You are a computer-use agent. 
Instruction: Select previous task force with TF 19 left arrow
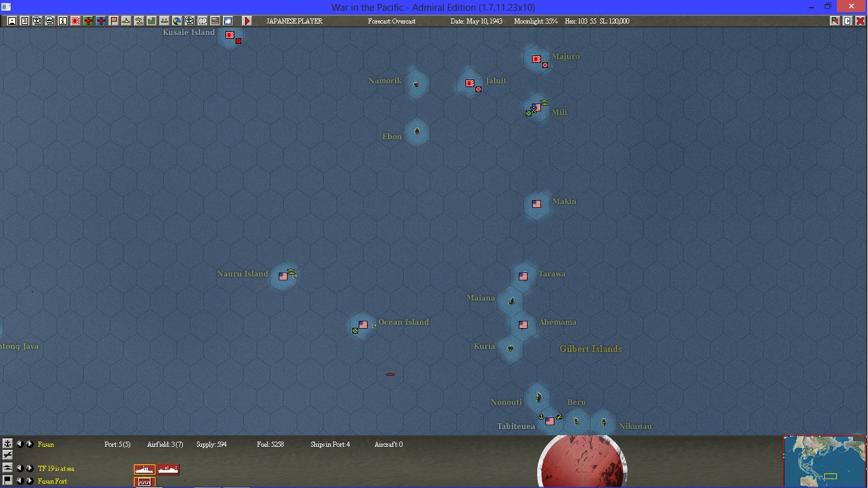point(19,468)
